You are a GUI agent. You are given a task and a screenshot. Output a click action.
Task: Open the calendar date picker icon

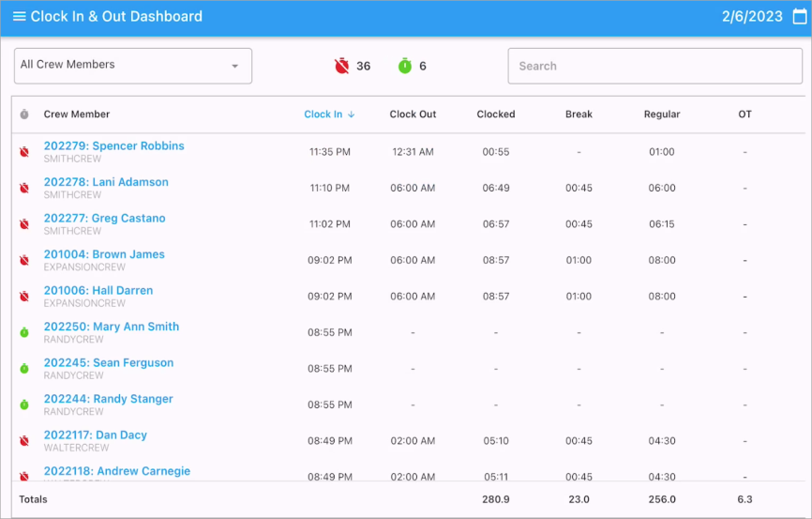800,17
